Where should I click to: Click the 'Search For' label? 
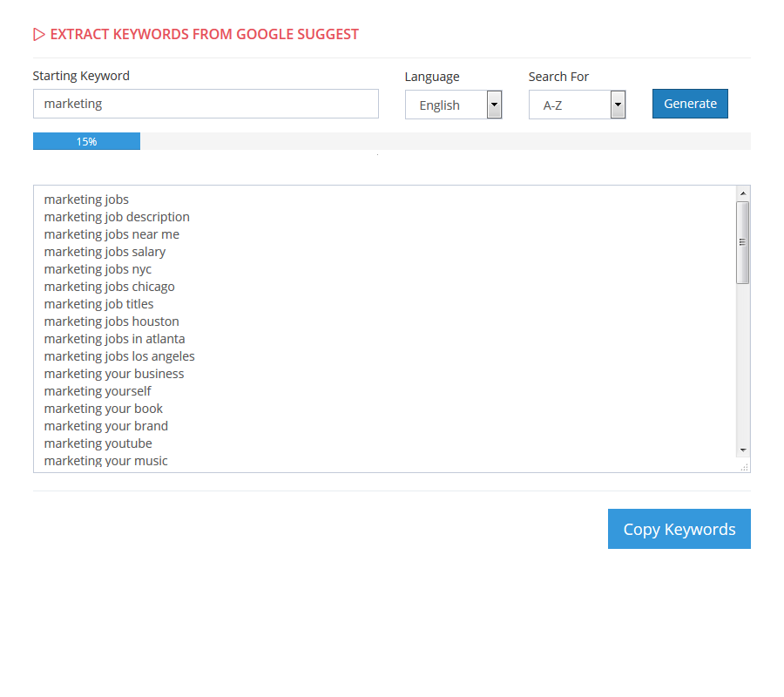[x=558, y=77]
